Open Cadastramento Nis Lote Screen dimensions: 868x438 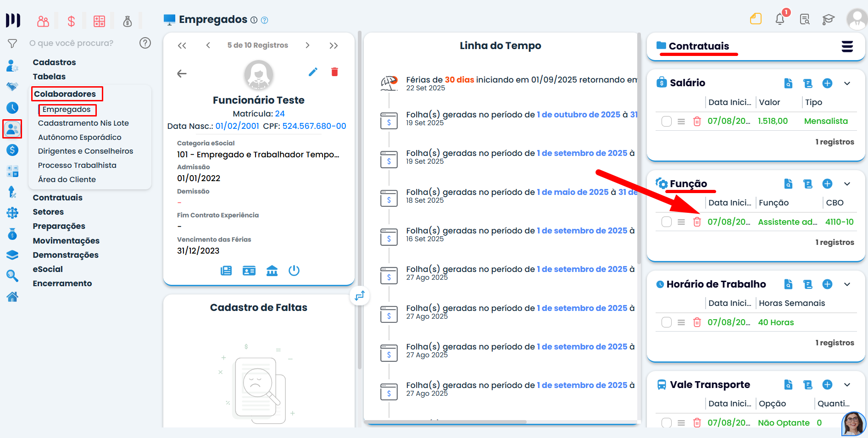tap(83, 123)
